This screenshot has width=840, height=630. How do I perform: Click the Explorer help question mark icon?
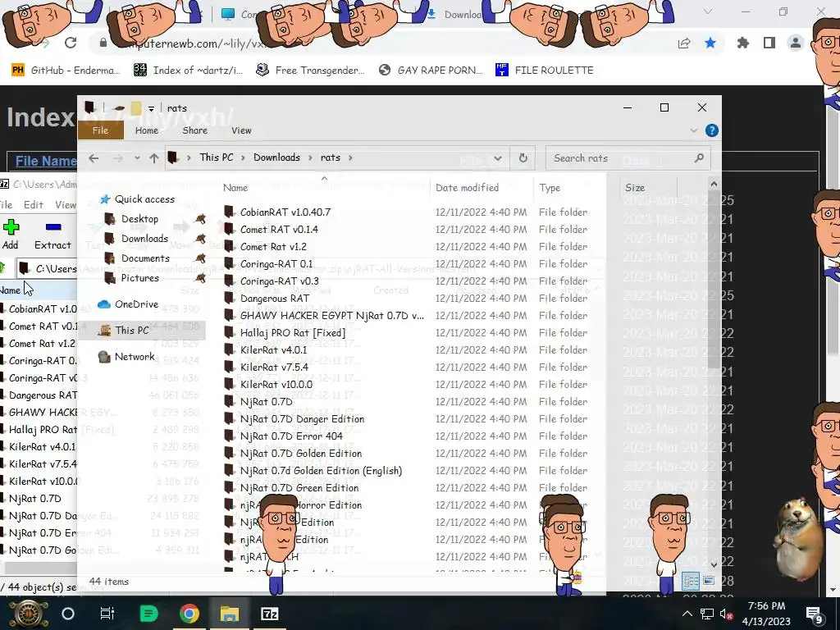click(x=711, y=130)
